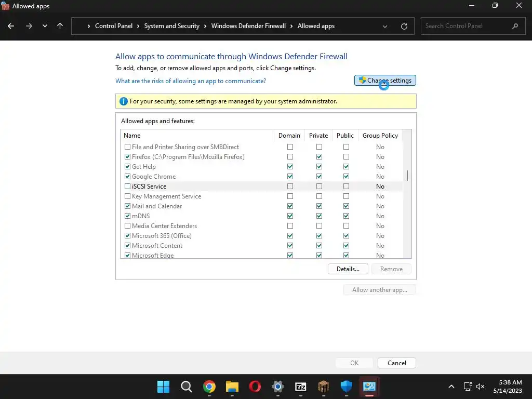Show hidden system tray icons
This screenshot has height=399, width=532.
point(451,387)
